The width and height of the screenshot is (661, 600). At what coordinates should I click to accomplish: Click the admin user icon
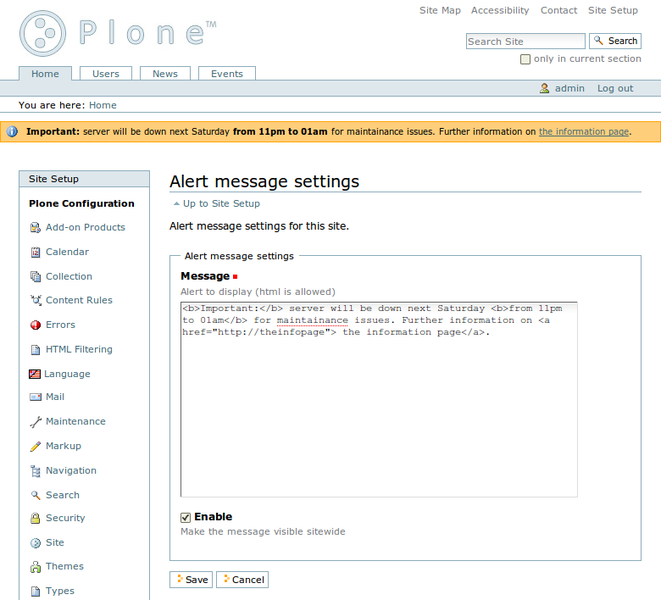click(545, 88)
